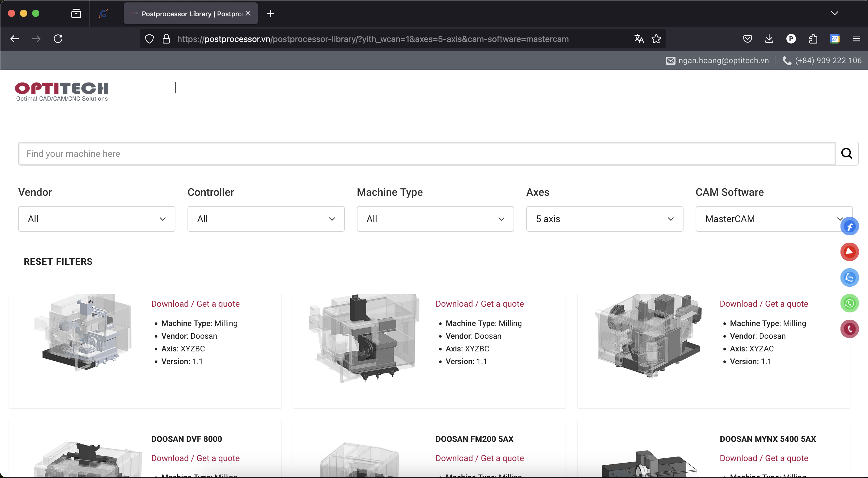
Task: Open first Doosan XYZBC machine thumbnail
Action: coord(83,333)
